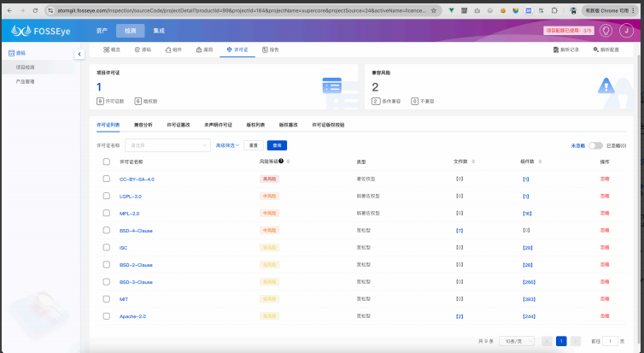Open the parse records icon at top right
The height and width of the screenshot is (353, 644).
pyautogui.click(x=556, y=50)
